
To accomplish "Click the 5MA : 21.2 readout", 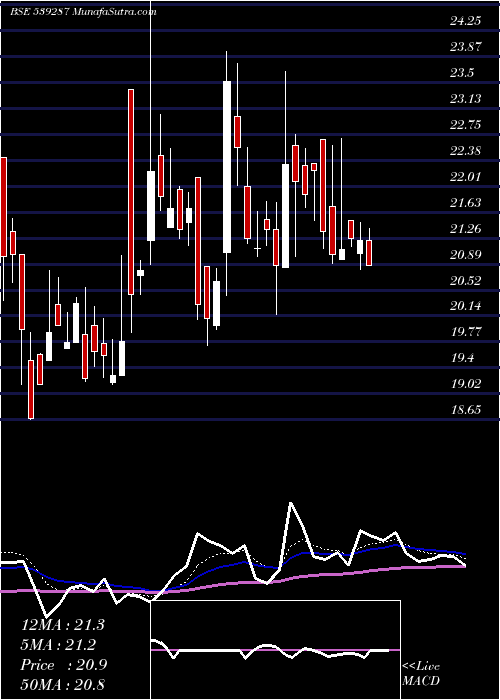I will [x=58, y=645].
